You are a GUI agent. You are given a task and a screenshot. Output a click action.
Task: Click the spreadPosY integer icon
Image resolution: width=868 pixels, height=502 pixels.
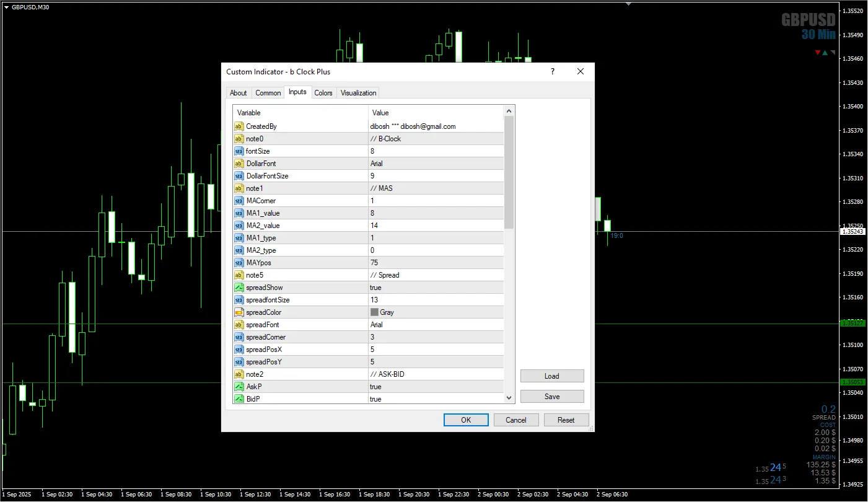pyautogui.click(x=239, y=362)
